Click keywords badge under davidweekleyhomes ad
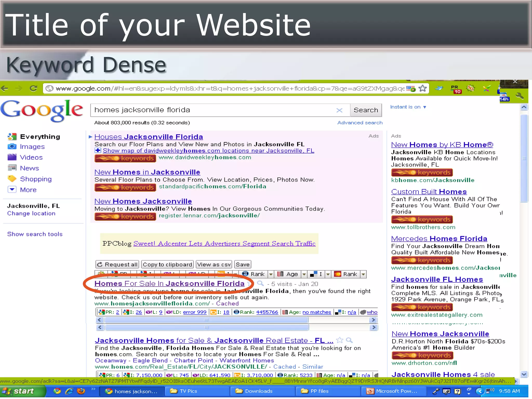The image size is (532, 399). 125,158
